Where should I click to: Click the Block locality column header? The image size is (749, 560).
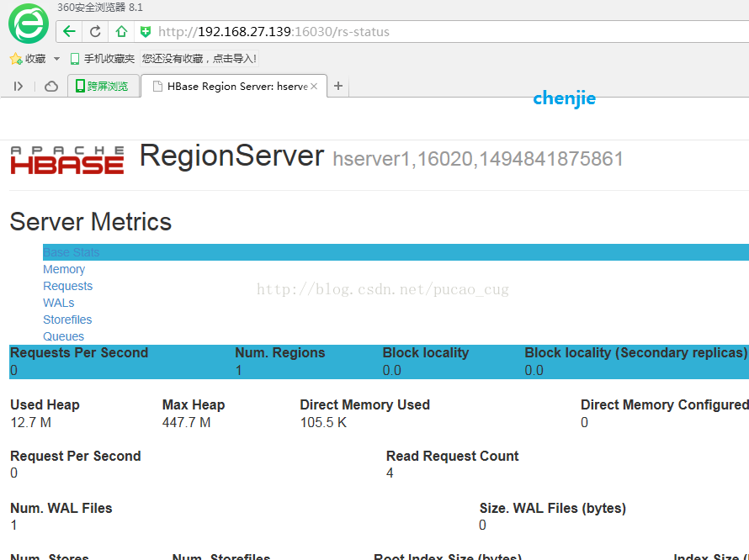[426, 353]
